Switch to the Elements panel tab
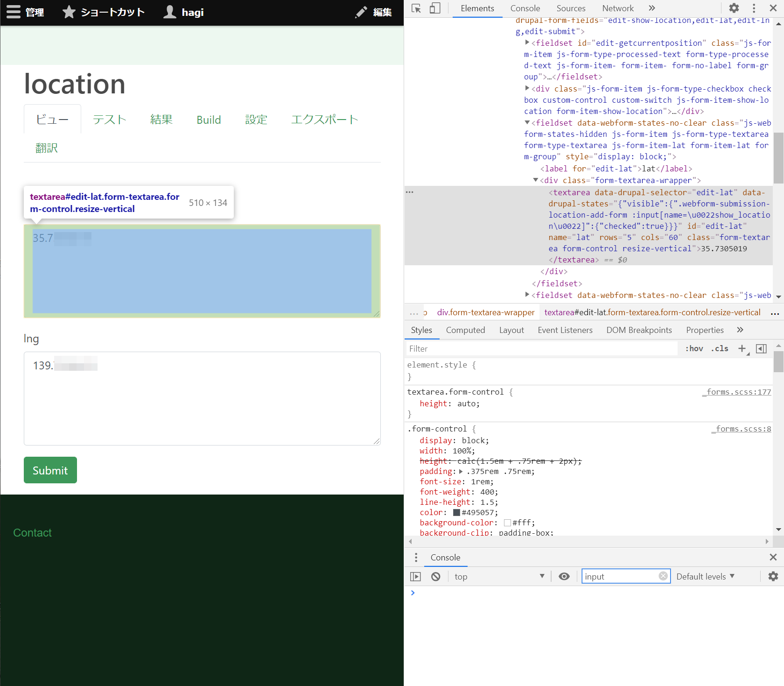The image size is (784, 686). click(x=477, y=8)
